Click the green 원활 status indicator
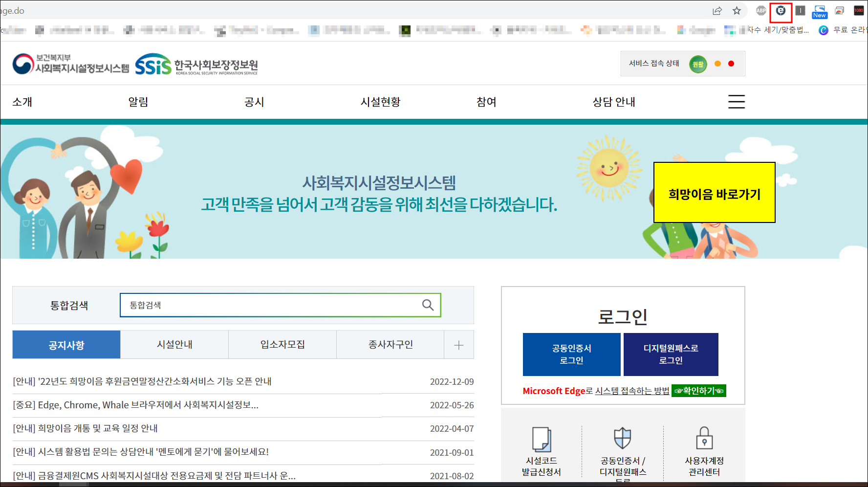Screen dimensions: 868x487 click(698, 64)
